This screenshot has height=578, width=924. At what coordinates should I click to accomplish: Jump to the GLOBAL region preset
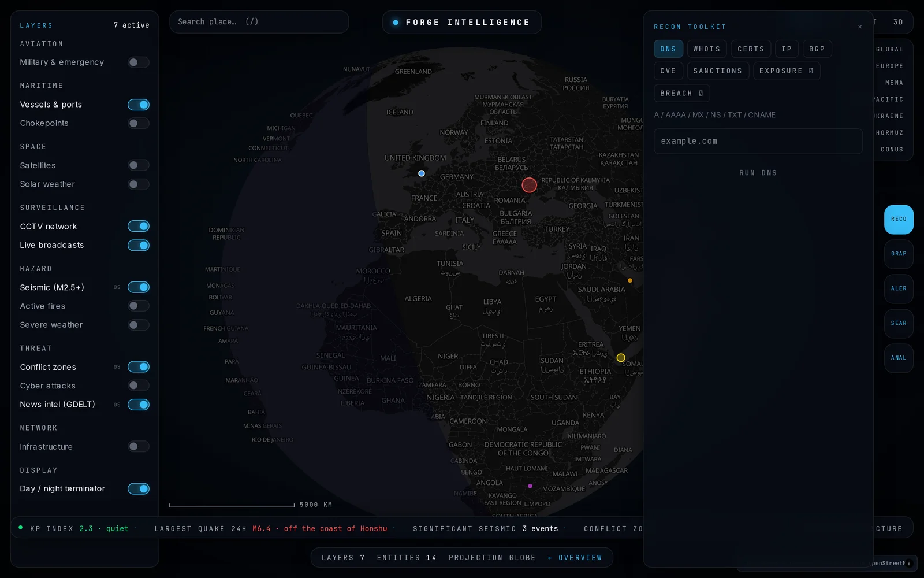click(x=889, y=50)
